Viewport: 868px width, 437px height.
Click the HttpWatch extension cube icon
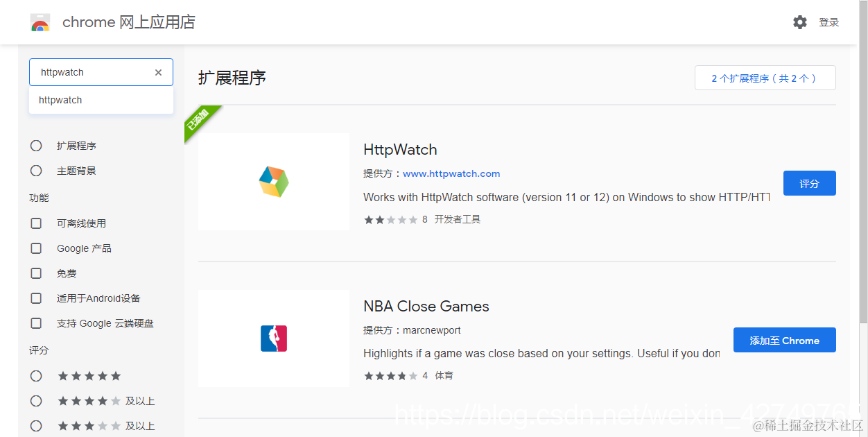[274, 182]
